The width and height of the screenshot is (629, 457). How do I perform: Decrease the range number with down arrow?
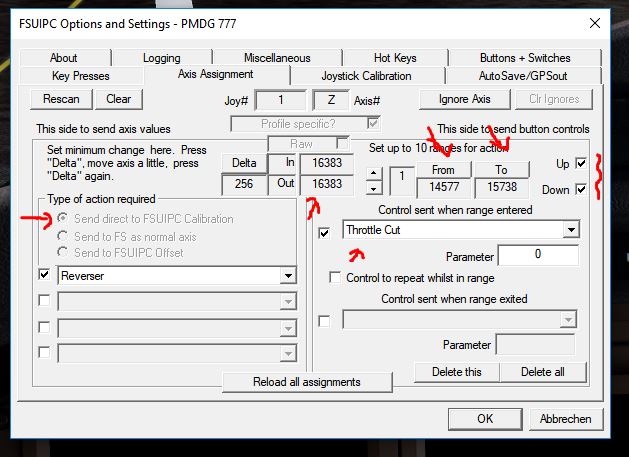(x=373, y=188)
